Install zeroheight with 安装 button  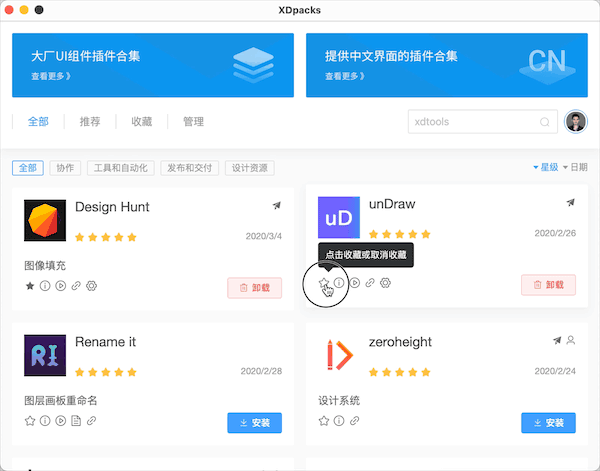pos(548,423)
